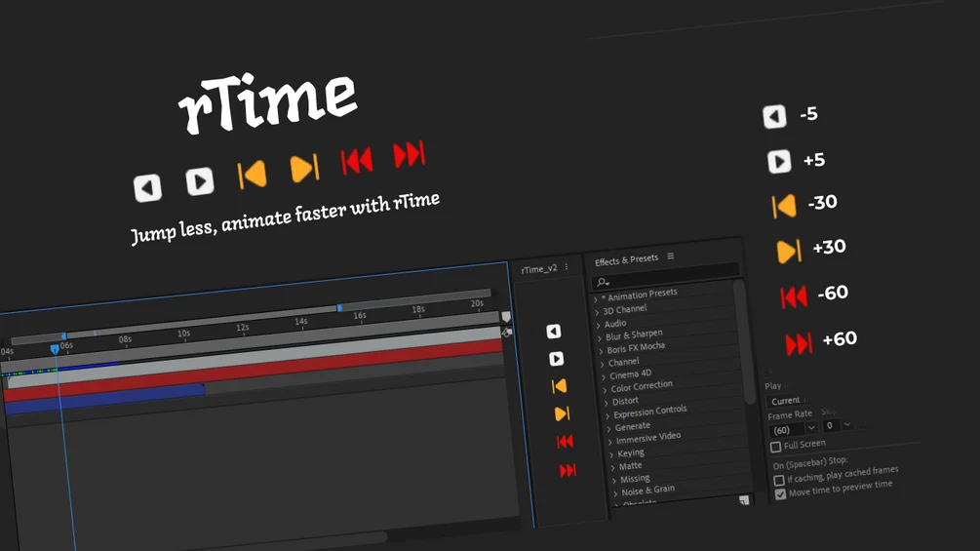This screenshot has height=551, width=980.
Task: Expand the Animation Presets category
Action: pyautogui.click(x=595, y=299)
